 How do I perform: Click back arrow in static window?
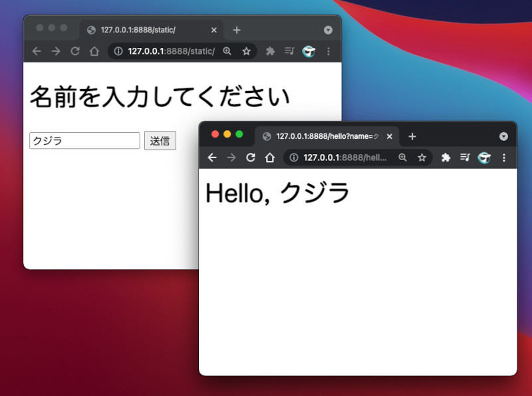(x=37, y=51)
